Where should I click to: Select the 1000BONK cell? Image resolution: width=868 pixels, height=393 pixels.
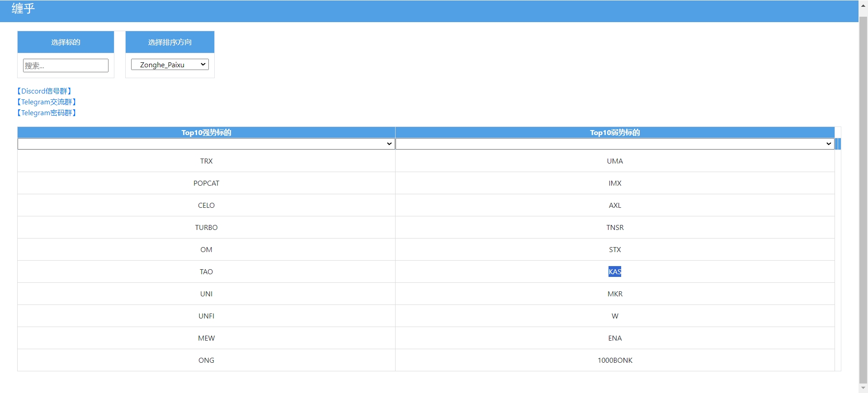pyautogui.click(x=615, y=360)
